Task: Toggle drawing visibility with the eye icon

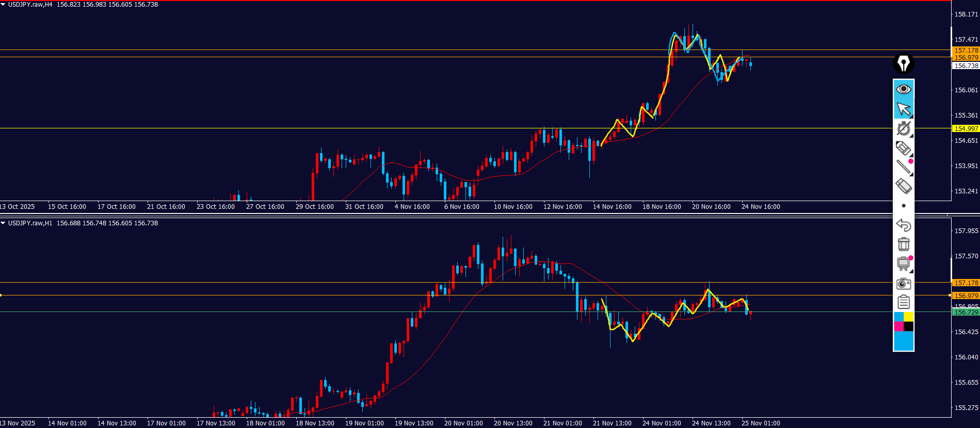Action: pyautogui.click(x=903, y=89)
